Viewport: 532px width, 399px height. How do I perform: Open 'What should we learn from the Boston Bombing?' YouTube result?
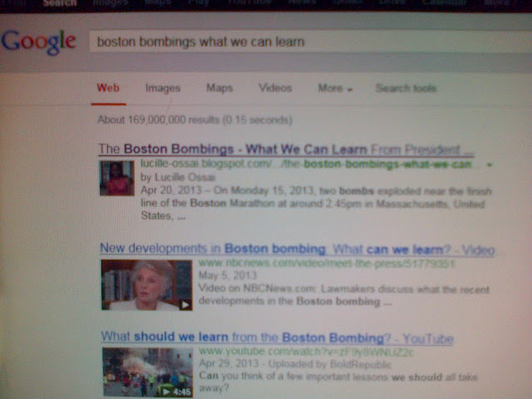[277, 338]
